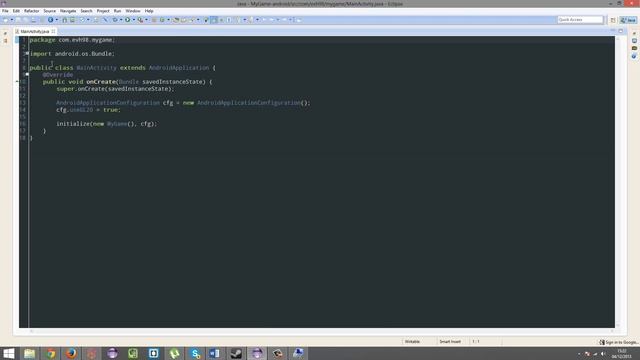Open the Windows Start button
640x360 pixels.
[9, 353]
